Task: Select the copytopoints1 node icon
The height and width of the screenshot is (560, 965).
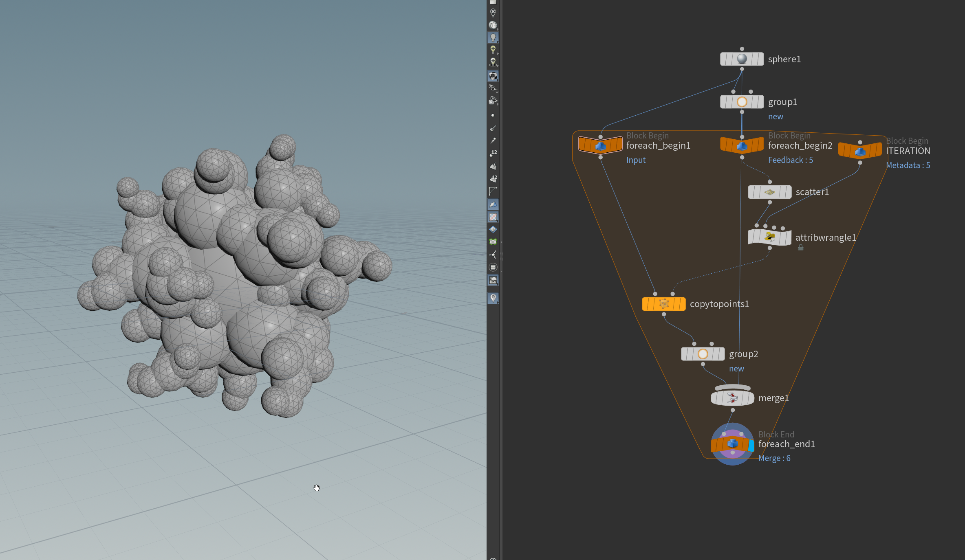Action: [x=664, y=304]
